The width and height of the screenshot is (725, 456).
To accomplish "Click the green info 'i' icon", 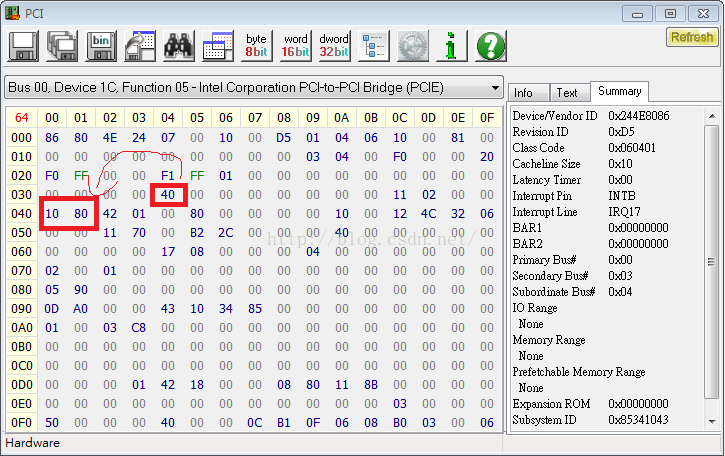I will click(451, 46).
